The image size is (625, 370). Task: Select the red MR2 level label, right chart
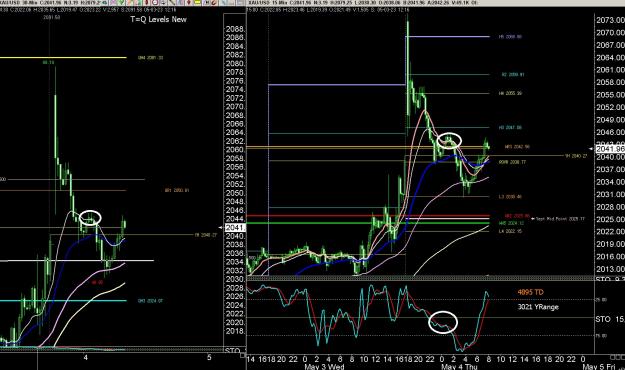click(x=517, y=216)
